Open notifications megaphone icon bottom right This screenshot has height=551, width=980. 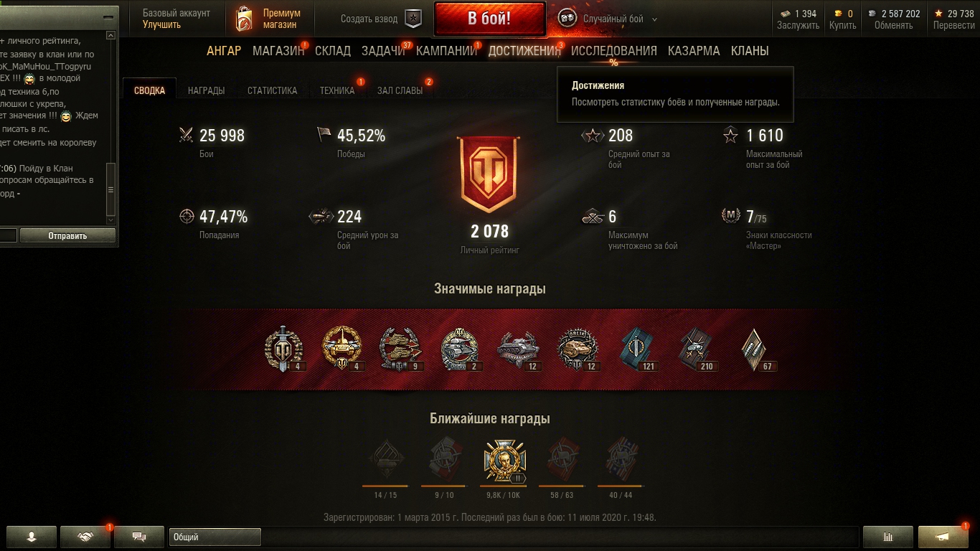(x=943, y=537)
